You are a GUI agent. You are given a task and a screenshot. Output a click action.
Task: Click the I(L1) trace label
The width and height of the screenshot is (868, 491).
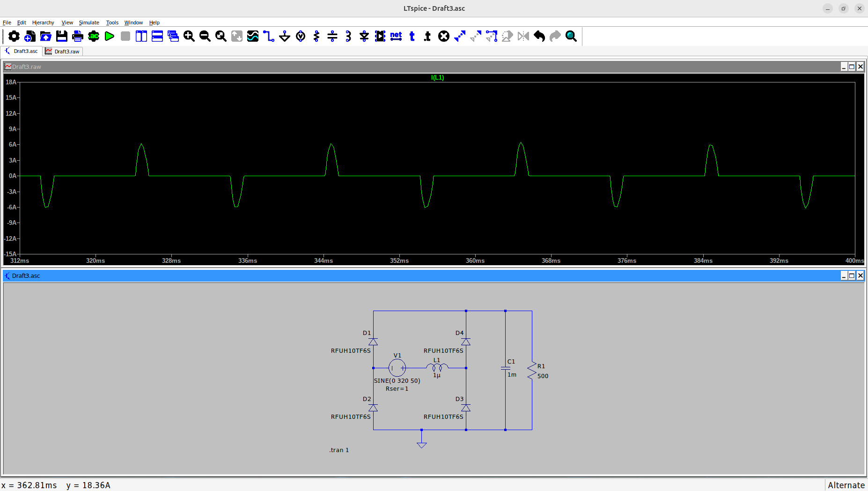(x=437, y=78)
